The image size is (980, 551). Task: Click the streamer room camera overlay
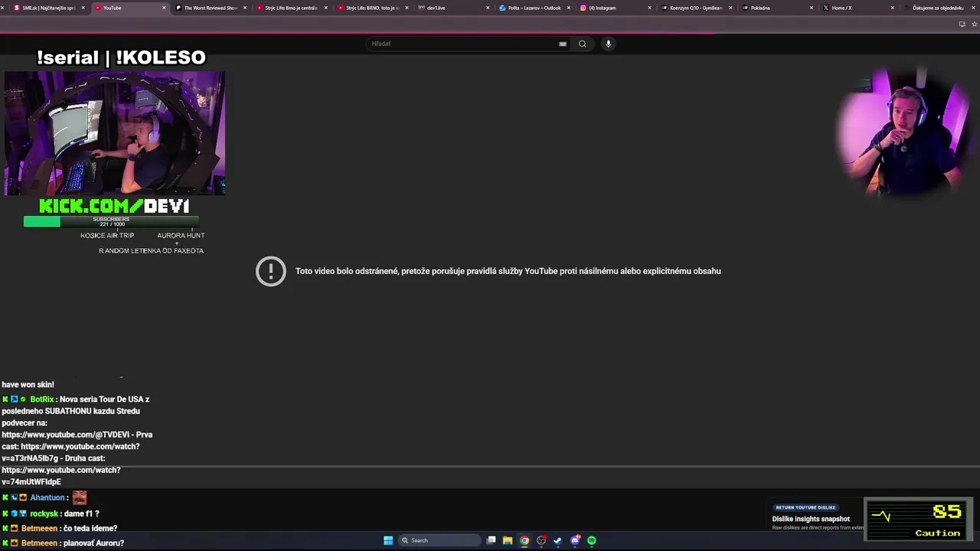115,133
